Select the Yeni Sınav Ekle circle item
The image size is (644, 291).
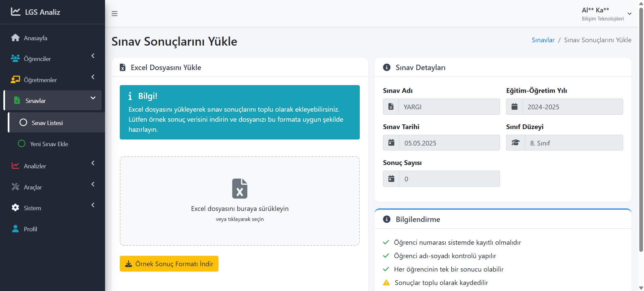click(x=22, y=144)
